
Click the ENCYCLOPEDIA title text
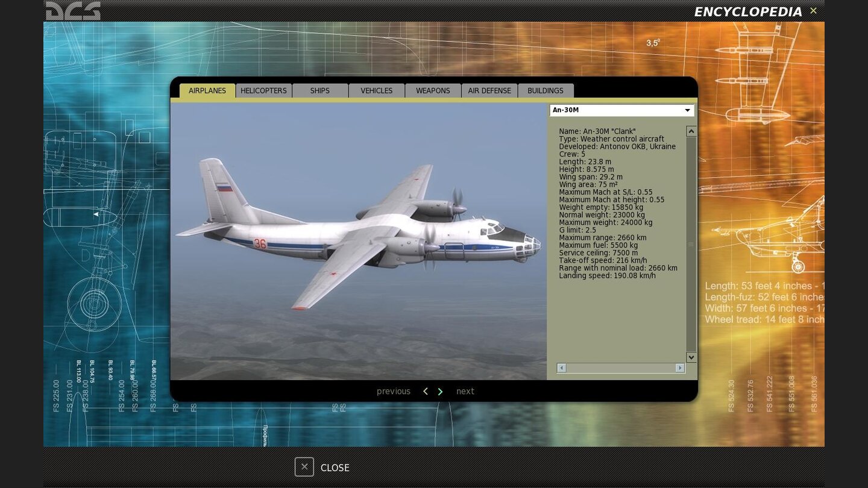[x=748, y=11]
